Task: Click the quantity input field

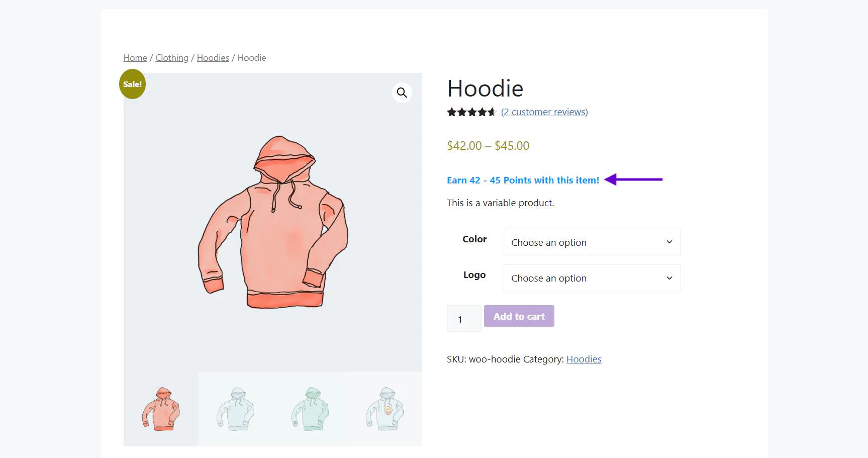Action: point(464,319)
